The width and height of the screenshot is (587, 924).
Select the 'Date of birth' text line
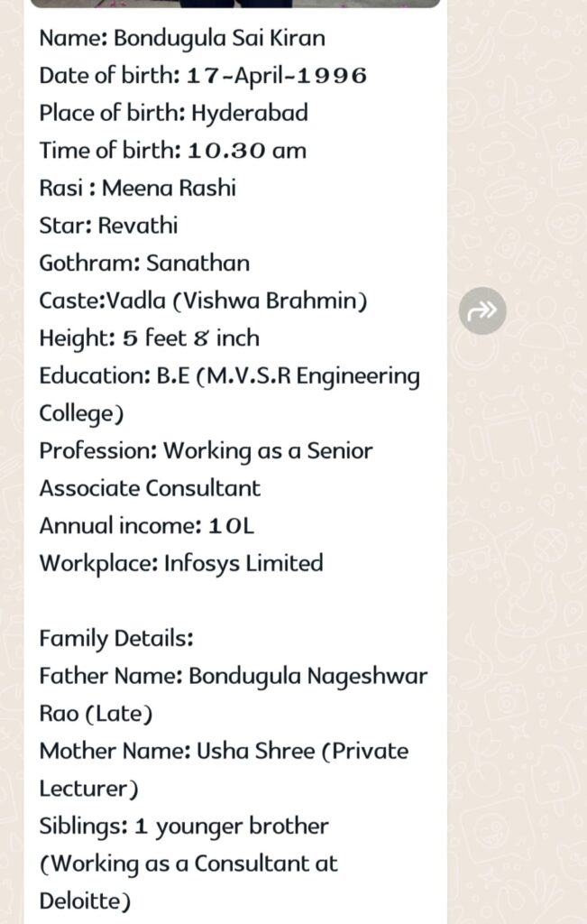coord(203,76)
